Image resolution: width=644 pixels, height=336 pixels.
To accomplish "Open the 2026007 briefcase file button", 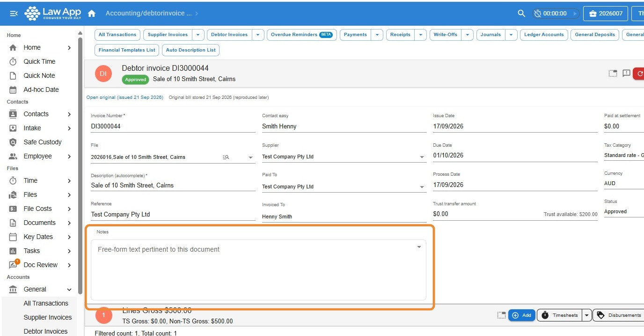I will pos(606,14).
